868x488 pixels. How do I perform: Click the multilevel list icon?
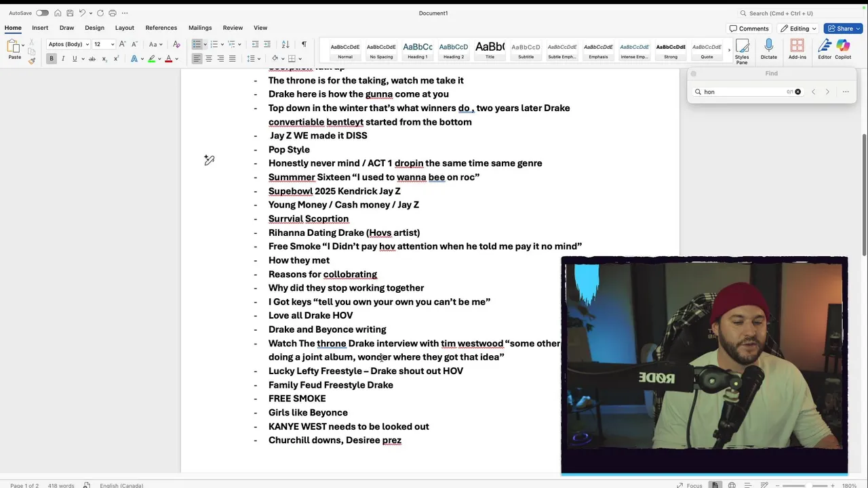click(231, 44)
